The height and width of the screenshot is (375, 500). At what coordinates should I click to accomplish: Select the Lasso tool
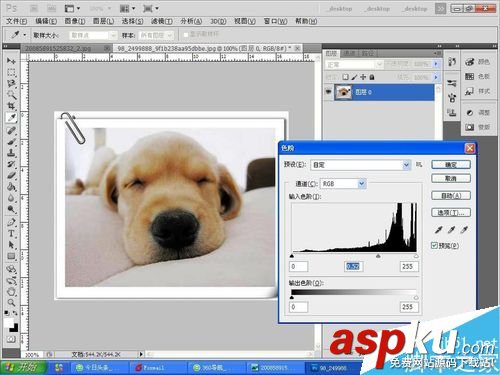(11, 83)
